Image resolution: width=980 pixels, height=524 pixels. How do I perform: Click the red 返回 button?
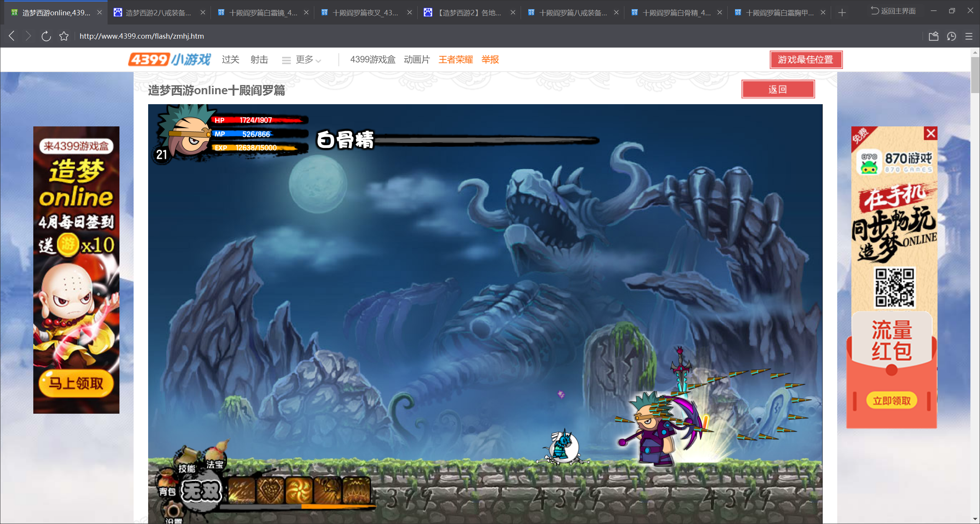click(778, 89)
